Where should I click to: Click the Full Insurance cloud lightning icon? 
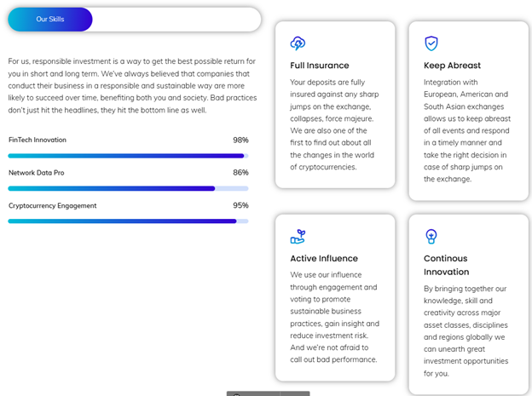point(298,43)
